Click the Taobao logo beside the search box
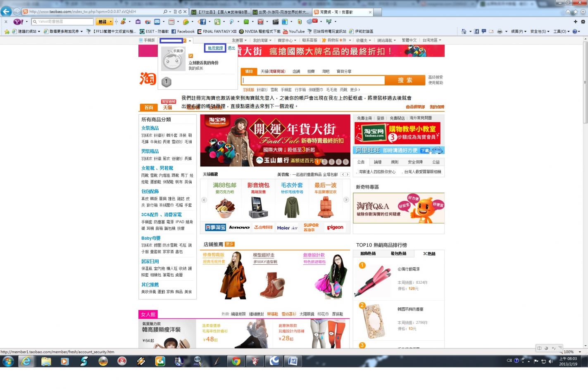588x389 pixels. [x=148, y=78]
